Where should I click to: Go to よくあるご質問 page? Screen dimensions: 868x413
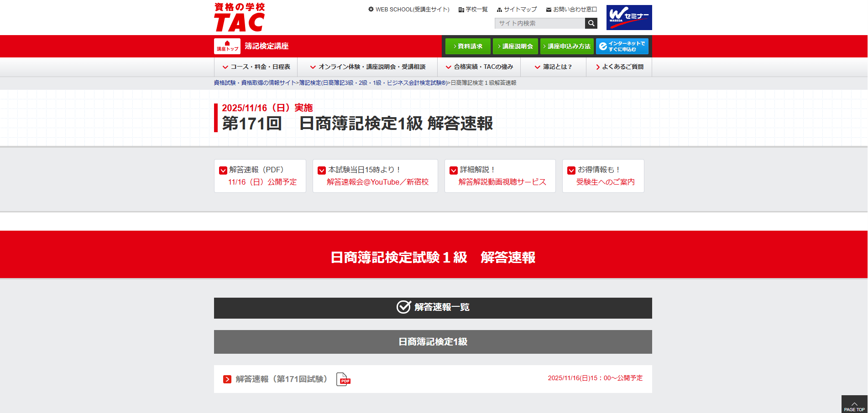point(619,67)
